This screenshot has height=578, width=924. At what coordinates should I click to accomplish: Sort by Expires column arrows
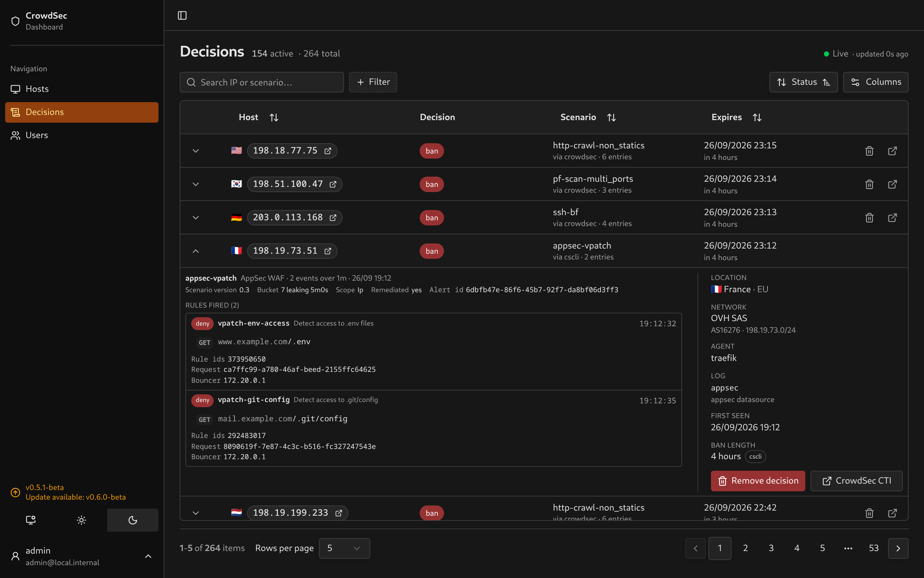pyautogui.click(x=757, y=117)
